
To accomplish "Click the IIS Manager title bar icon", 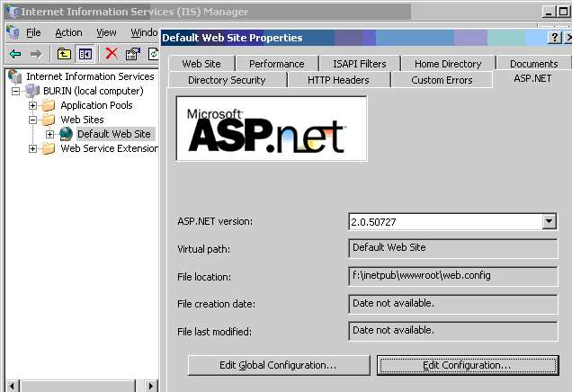I will click(12, 12).
